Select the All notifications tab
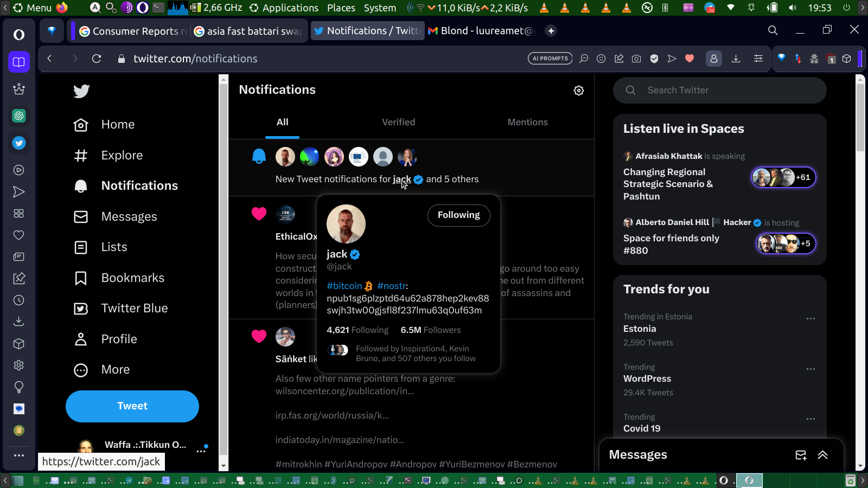 coord(283,123)
